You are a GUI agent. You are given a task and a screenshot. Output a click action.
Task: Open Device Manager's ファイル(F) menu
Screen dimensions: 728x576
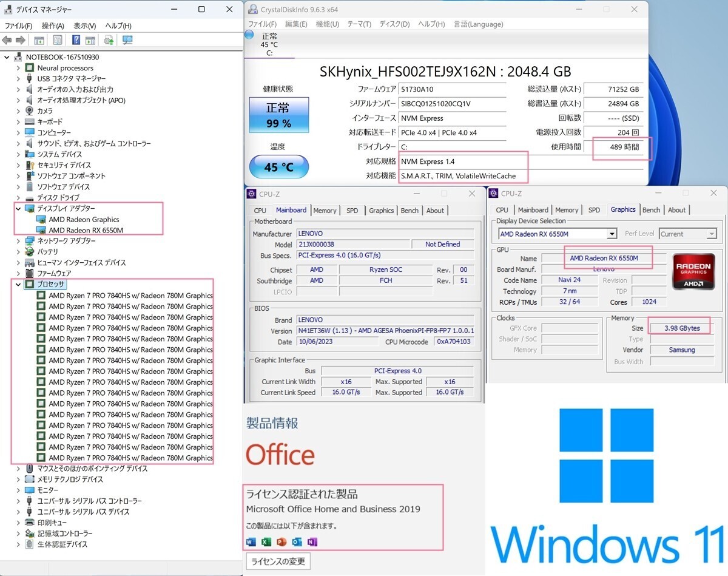pyautogui.click(x=18, y=25)
